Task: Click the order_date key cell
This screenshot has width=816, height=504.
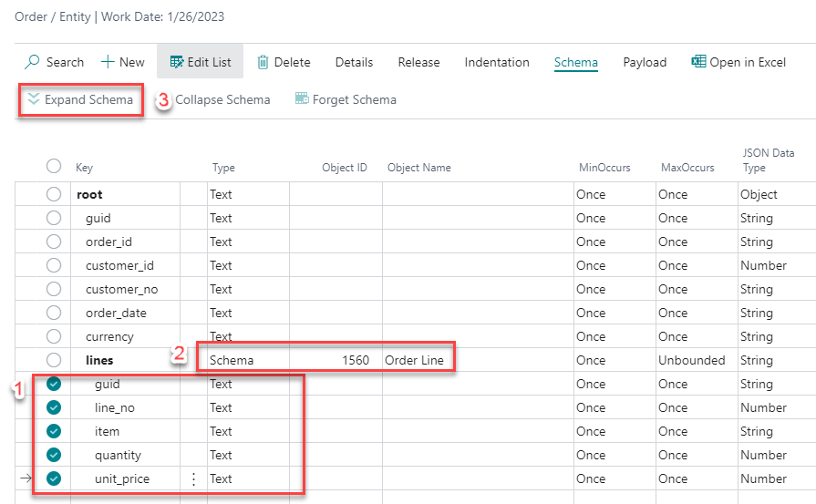Action: pyautogui.click(x=126, y=313)
